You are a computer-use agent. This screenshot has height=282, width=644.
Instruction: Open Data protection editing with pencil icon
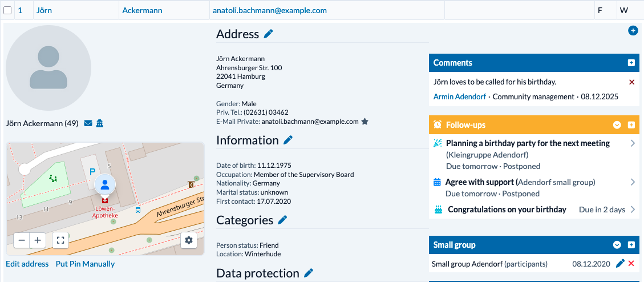pos(309,273)
